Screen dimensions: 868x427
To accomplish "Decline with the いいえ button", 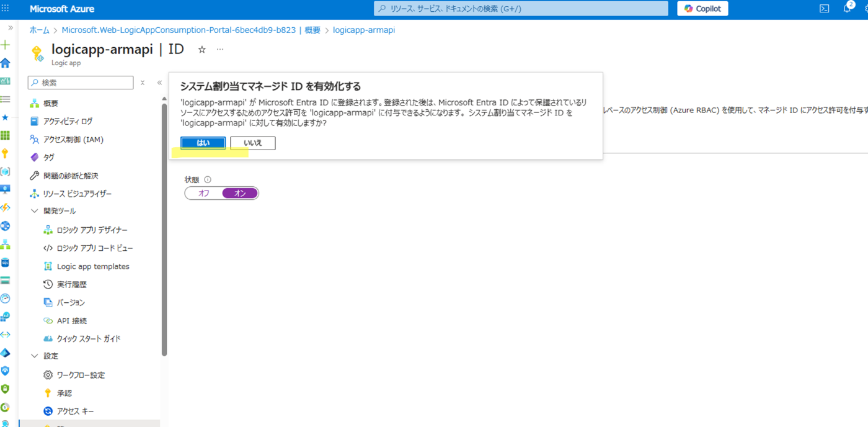I will point(252,143).
